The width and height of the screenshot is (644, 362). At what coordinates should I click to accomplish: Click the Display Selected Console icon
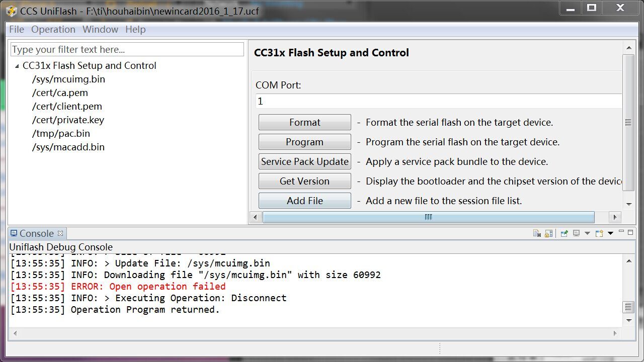pyautogui.click(x=577, y=233)
